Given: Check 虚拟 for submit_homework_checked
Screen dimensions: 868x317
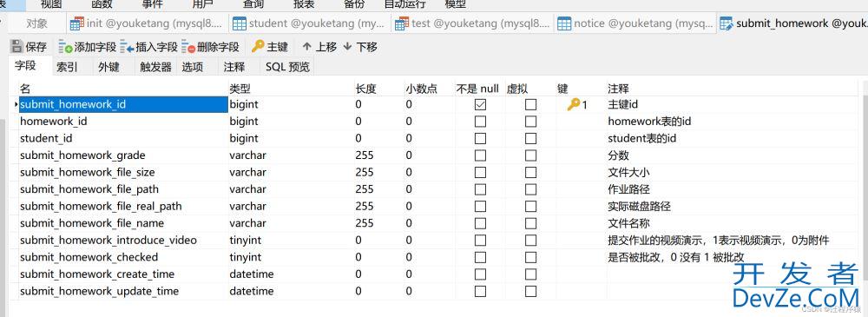Looking at the screenshot, I should tap(531, 257).
